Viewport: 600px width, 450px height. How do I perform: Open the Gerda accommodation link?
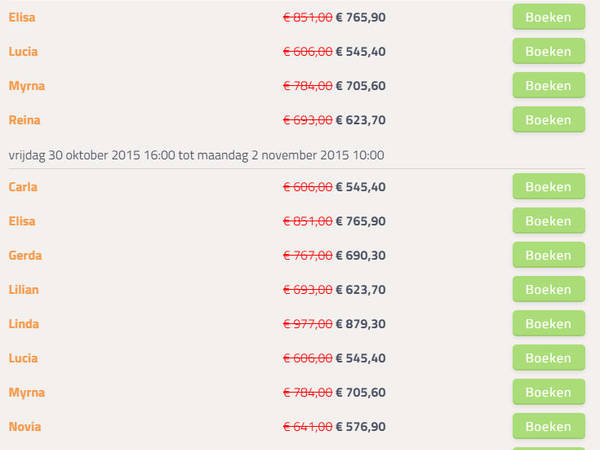[25, 255]
